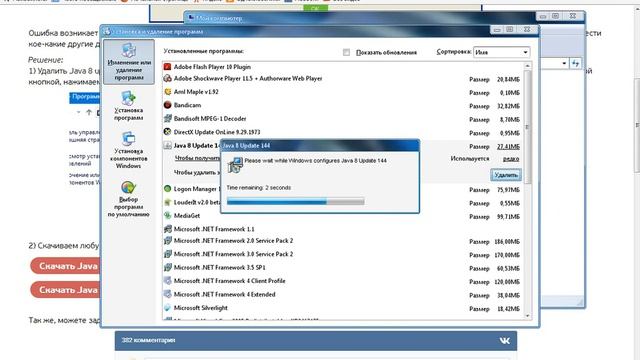The width and height of the screenshot is (640, 360).
Task: Click VK logo in comments bar
Action: pyautogui.click(x=505, y=340)
